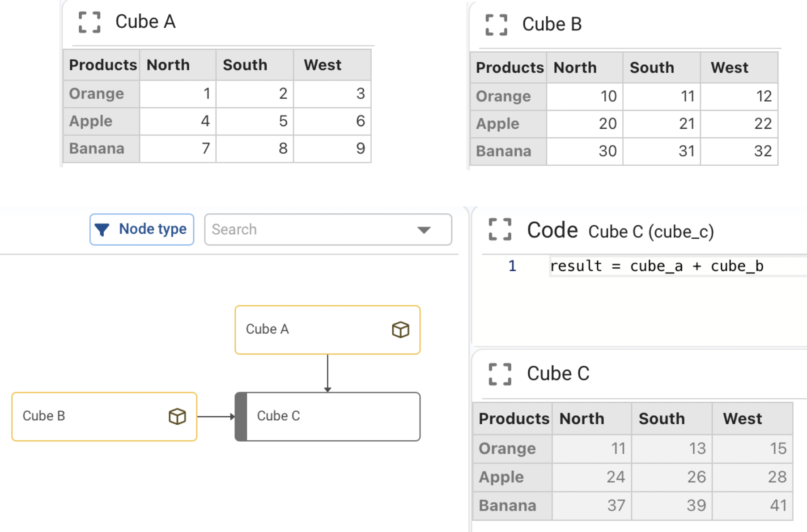Click the cube icon in Cube B node

(177, 417)
